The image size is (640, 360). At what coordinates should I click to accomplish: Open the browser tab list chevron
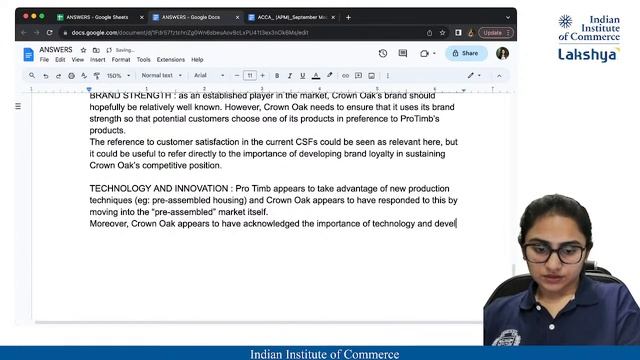(x=508, y=18)
